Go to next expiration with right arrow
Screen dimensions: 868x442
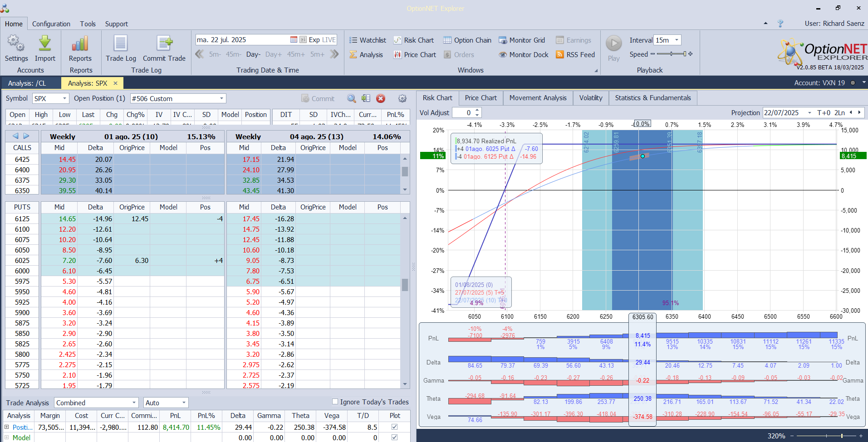(x=26, y=136)
